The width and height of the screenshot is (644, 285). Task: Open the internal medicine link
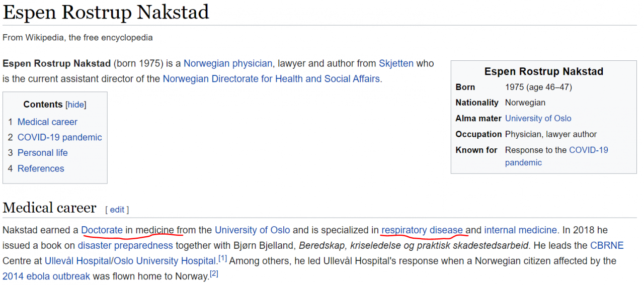pyautogui.click(x=520, y=230)
